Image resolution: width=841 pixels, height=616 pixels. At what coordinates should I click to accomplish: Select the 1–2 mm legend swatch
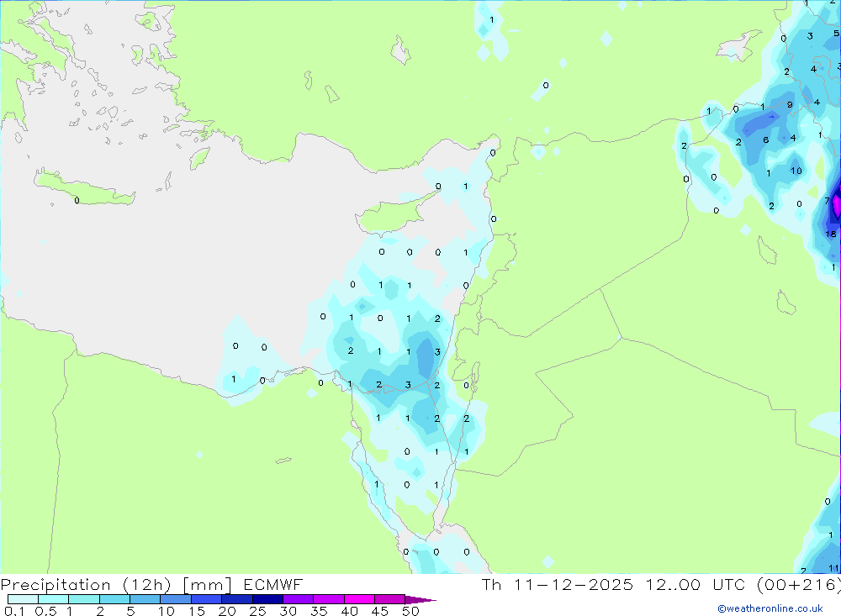[84, 599]
